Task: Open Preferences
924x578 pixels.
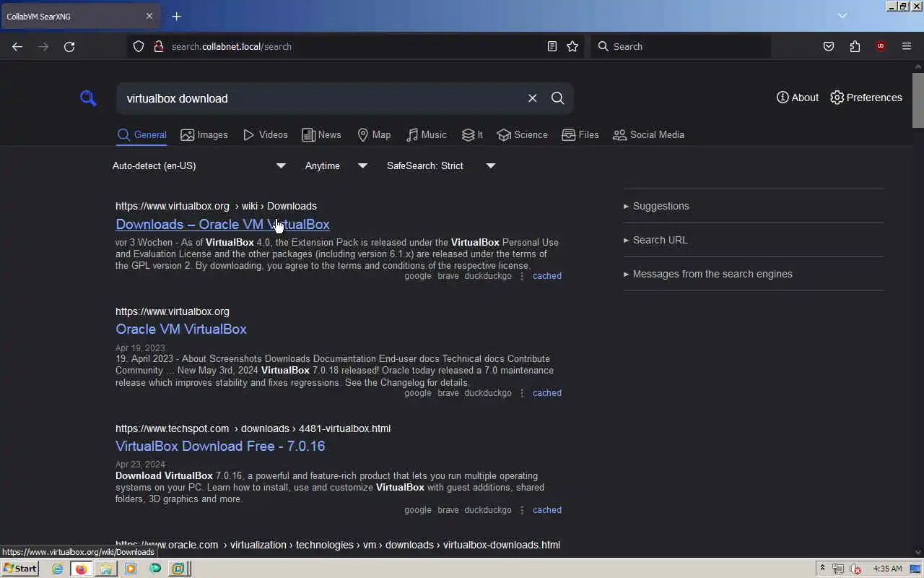Action: (866, 98)
